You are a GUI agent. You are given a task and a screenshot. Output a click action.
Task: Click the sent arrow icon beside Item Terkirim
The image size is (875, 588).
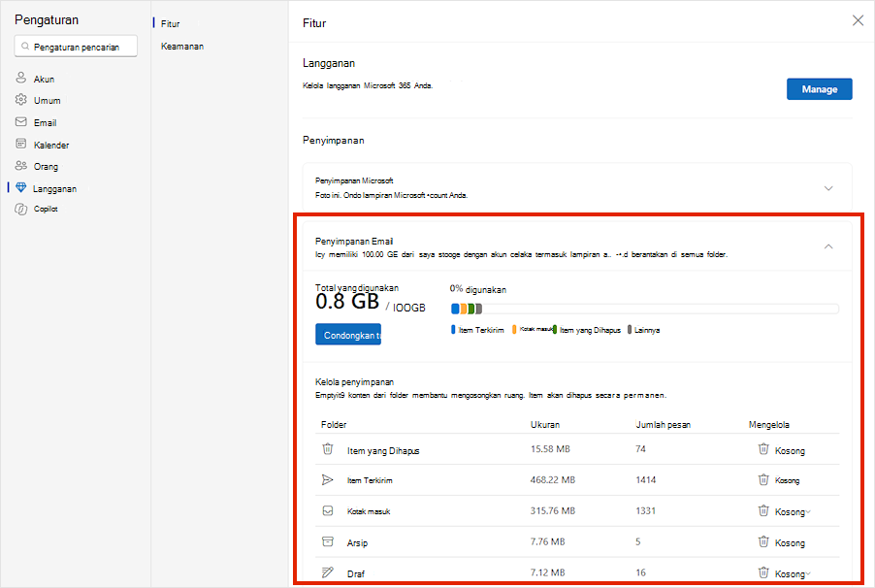click(x=328, y=479)
